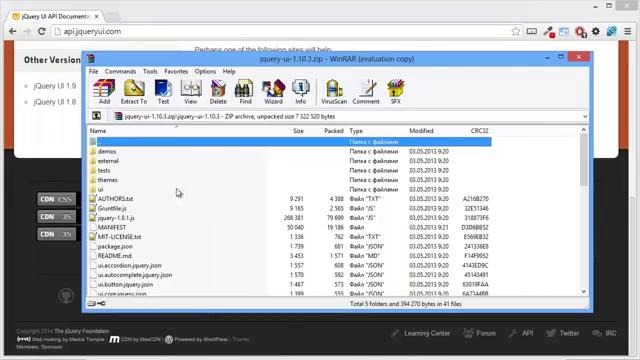Open the Tools menu
The height and width of the screenshot is (360, 640).
click(x=150, y=71)
